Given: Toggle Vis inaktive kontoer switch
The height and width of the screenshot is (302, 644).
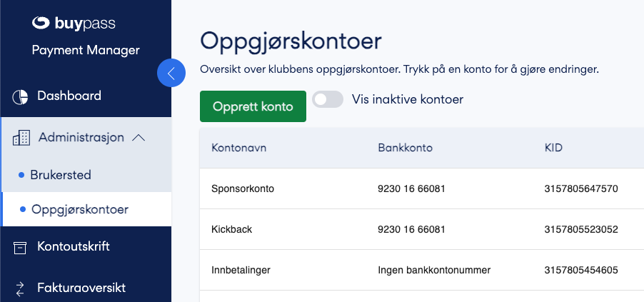Looking at the screenshot, I should pyautogui.click(x=327, y=99).
